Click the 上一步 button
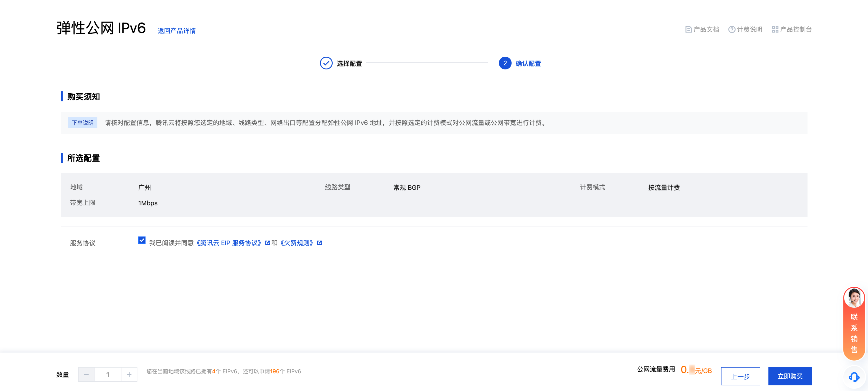Viewport: 868px width, 391px height. point(740,376)
